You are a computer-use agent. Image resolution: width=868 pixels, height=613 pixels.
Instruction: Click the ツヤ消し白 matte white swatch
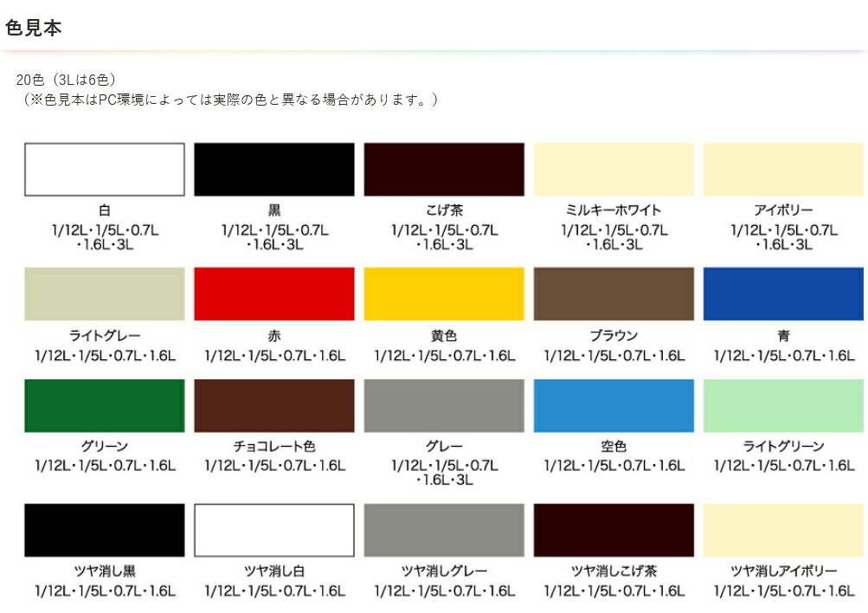pyautogui.click(x=274, y=531)
